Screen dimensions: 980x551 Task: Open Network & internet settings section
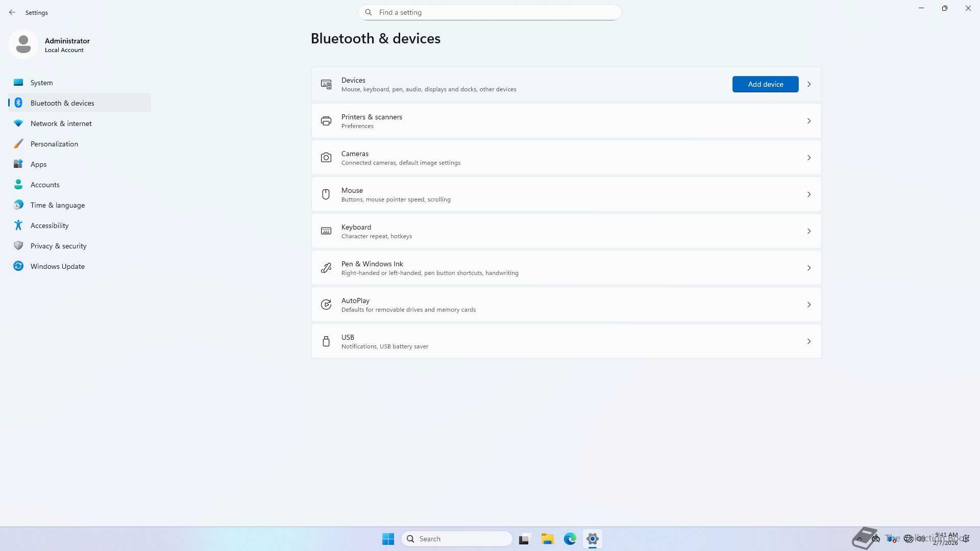click(61, 123)
